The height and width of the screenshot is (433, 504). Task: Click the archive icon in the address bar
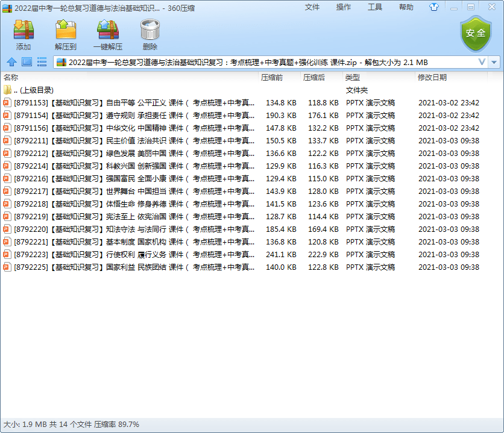click(x=63, y=61)
